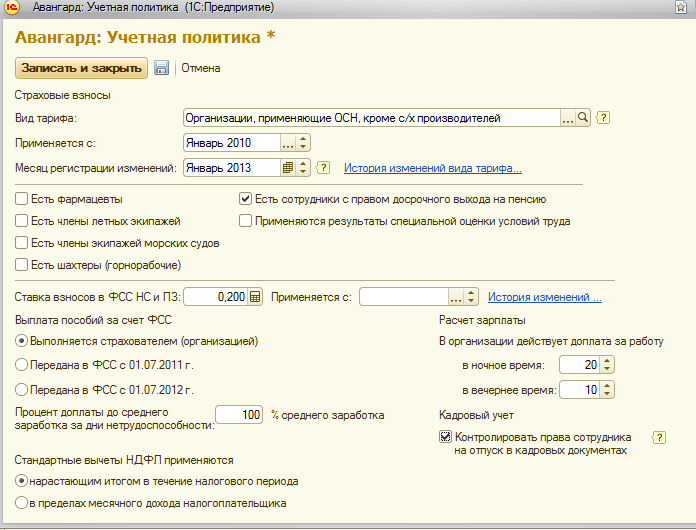696x530 pixels.
Task: Click the favorites star icon in title bar
Action: coord(681,7)
